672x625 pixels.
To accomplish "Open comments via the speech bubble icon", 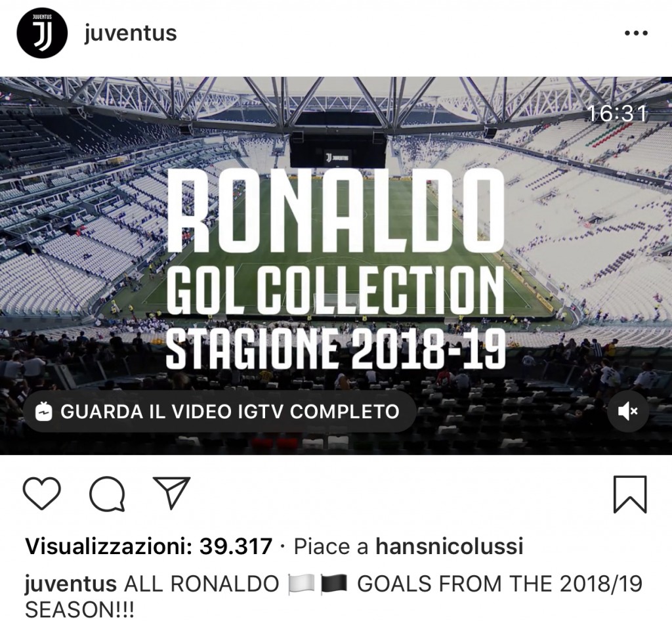I will [x=107, y=494].
